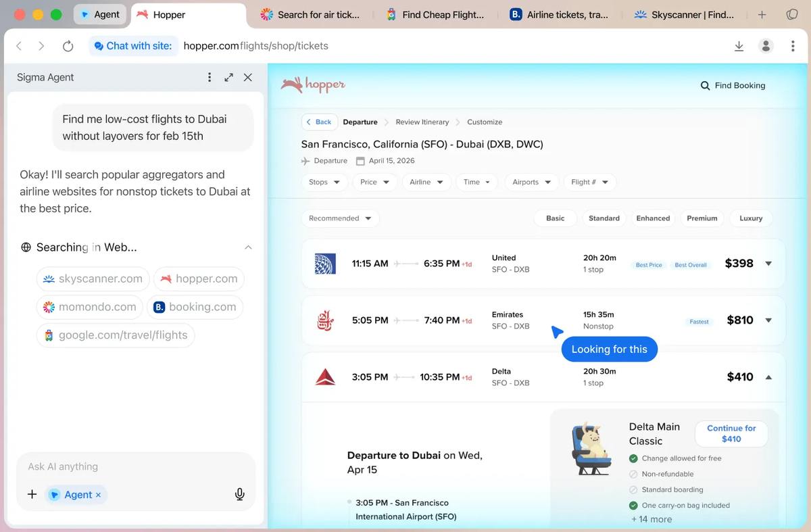Click the Ask AI anything input field
The width and height of the screenshot is (811, 532).
pyautogui.click(x=135, y=466)
